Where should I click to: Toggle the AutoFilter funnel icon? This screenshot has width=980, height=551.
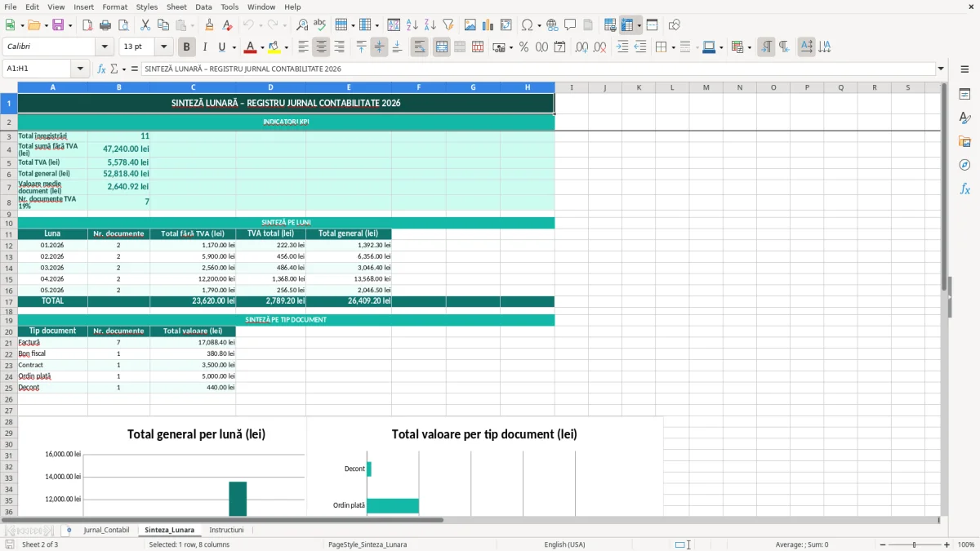click(x=448, y=25)
